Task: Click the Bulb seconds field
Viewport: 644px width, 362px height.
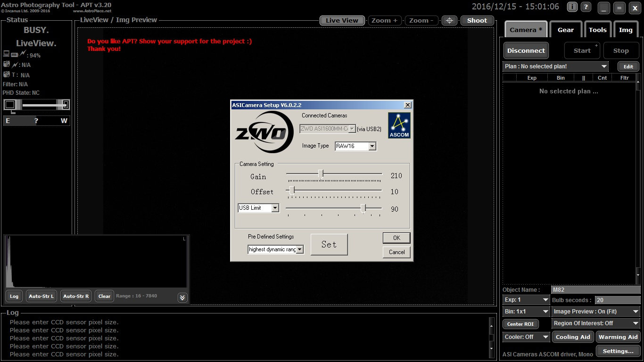Action: coord(618,300)
